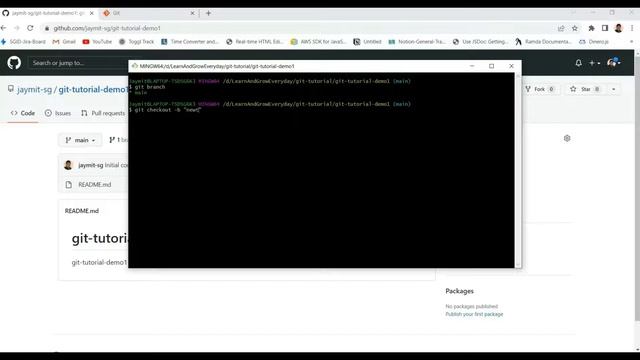640x360 pixels.
Task: Open the Chrome profile avatar
Action: coord(618,28)
